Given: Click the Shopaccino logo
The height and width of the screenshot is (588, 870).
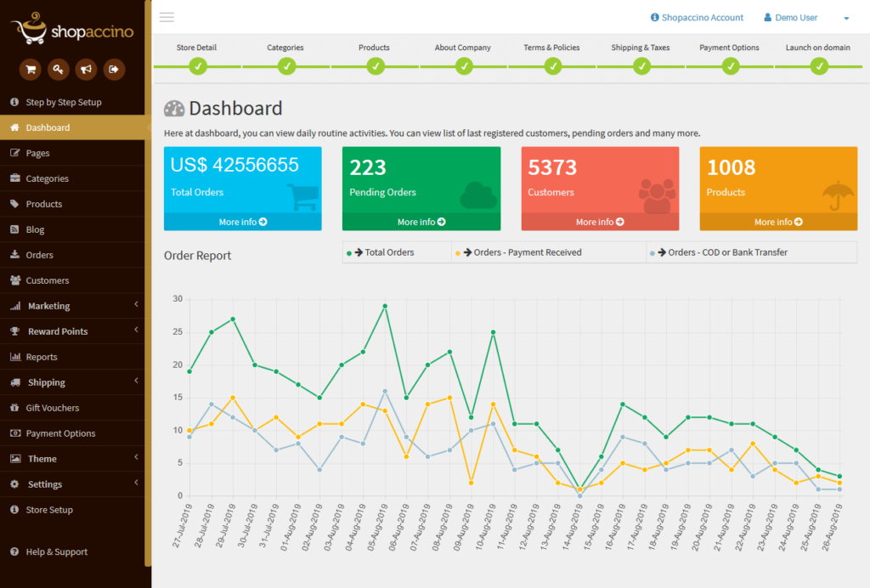Looking at the screenshot, I should click(x=71, y=30).
